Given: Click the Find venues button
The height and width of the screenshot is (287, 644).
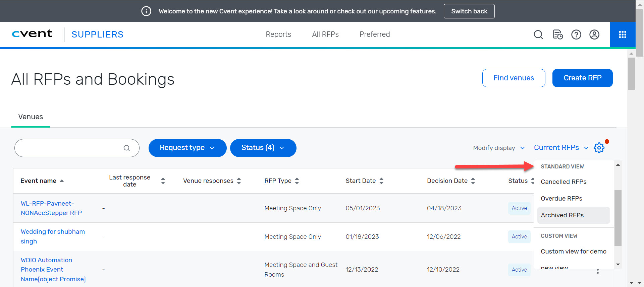Looking at the screenshot, I should pos(514,78).
